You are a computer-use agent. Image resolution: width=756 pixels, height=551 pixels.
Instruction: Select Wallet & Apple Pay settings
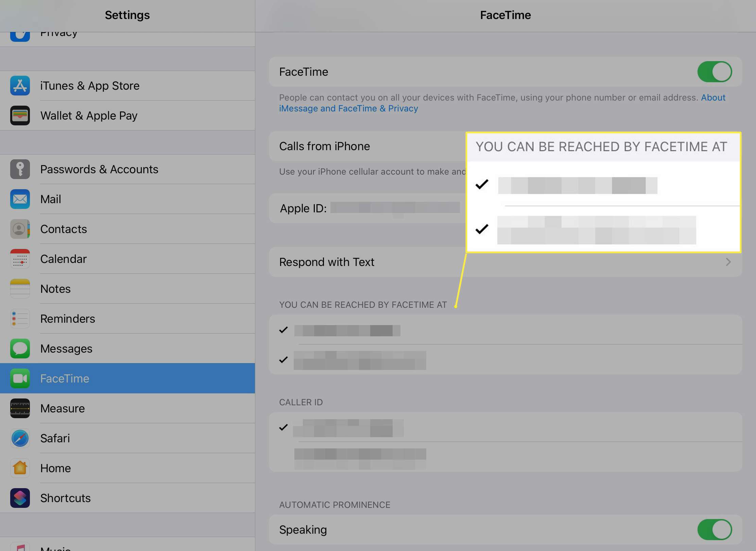(127, 115)
